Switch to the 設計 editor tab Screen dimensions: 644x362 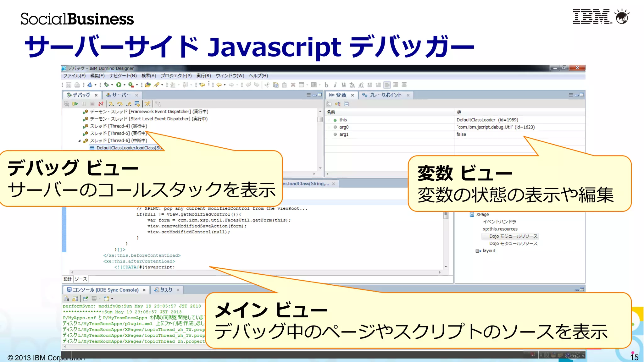68,279
